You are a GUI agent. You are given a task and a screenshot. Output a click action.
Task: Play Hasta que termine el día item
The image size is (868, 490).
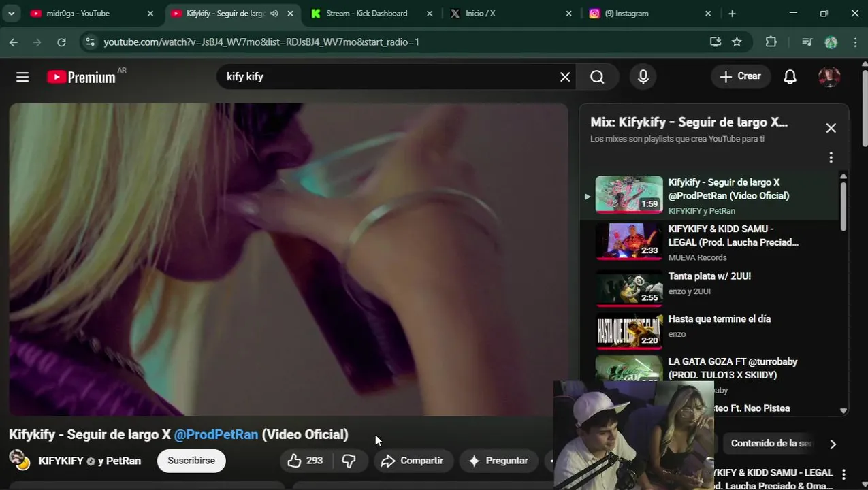point(710,330)
